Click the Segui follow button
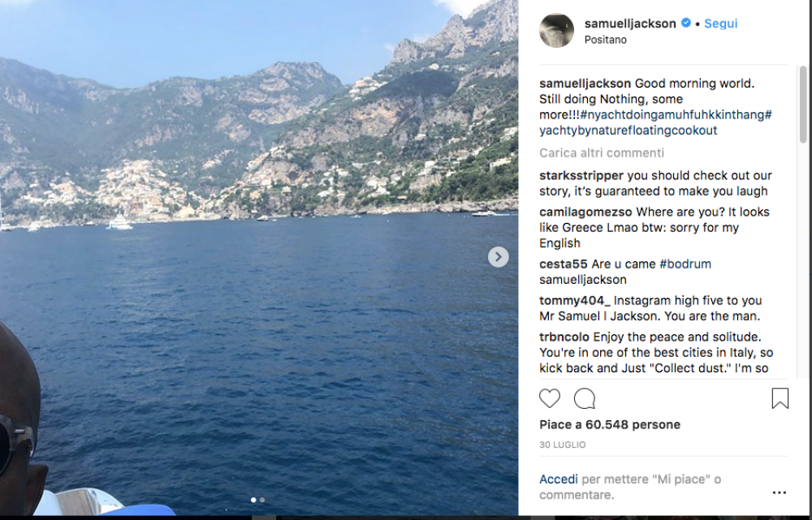The image size is (812, 520). pyautogui.click(x=720, y=24)
